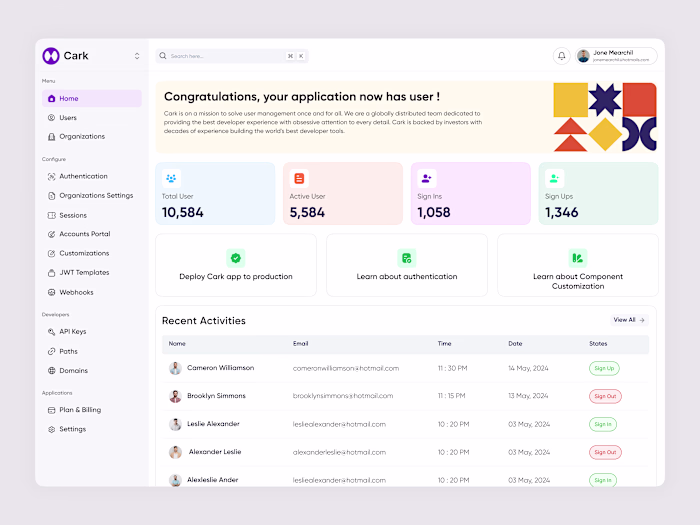Click the Plan & Billing card icon
Viewport: 700px width, 525px height.
pos(51,410)
